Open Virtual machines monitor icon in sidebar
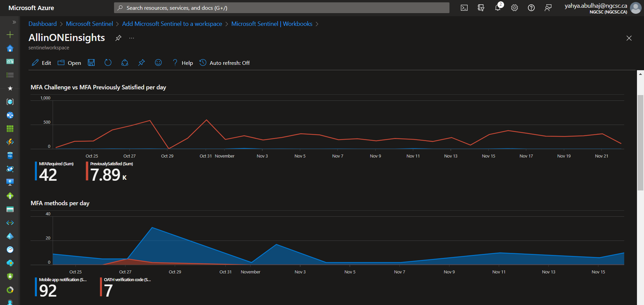The height and width of the screenshot is (305, 644). (x=10, y=182)
